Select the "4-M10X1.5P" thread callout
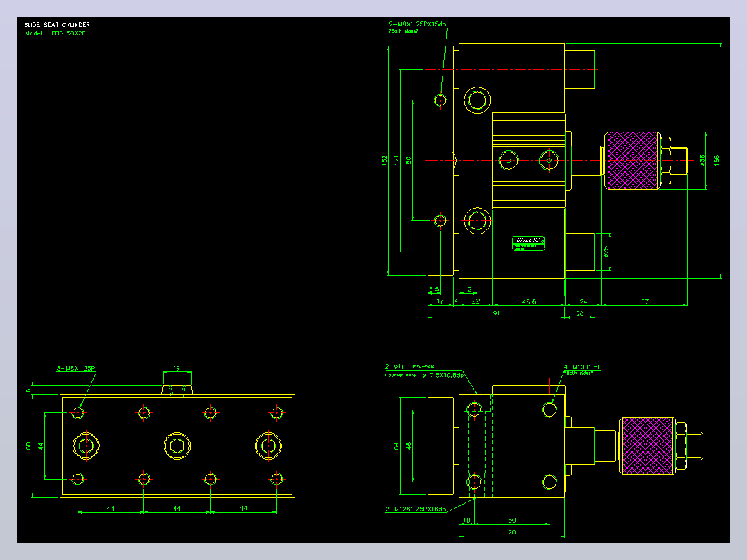 [583, 367]
